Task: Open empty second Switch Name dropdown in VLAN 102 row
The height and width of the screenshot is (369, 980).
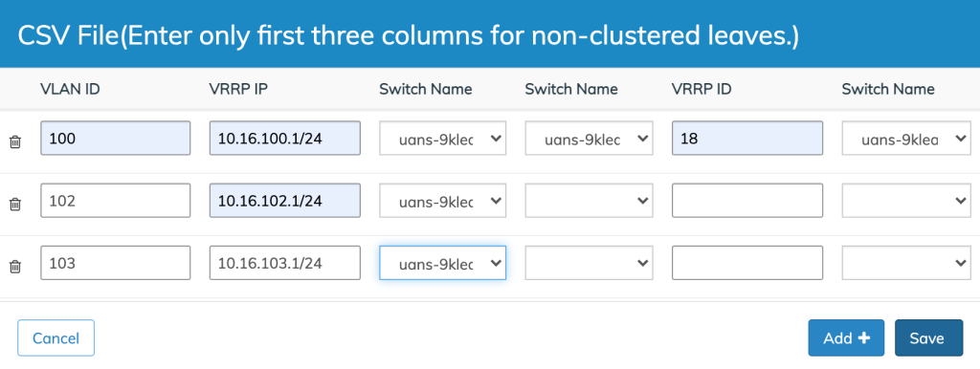Action: (x=589, y=201)
